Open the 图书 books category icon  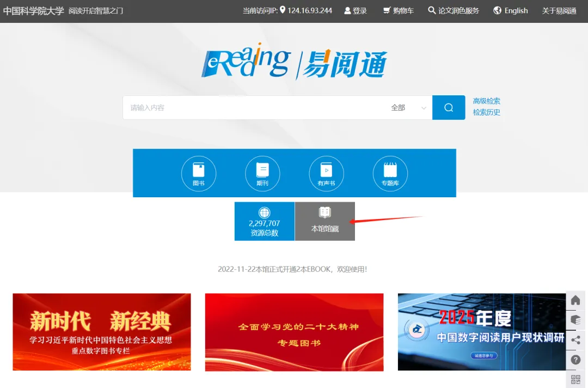click(x=198, y=173)
